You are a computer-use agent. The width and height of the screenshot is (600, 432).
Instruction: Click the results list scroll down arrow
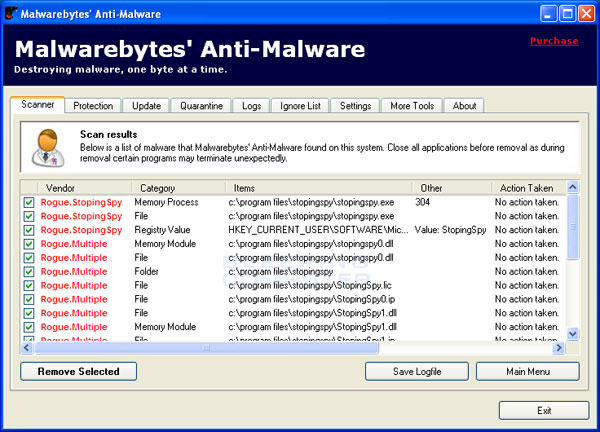pyautogui.click(x=573, y=334)
